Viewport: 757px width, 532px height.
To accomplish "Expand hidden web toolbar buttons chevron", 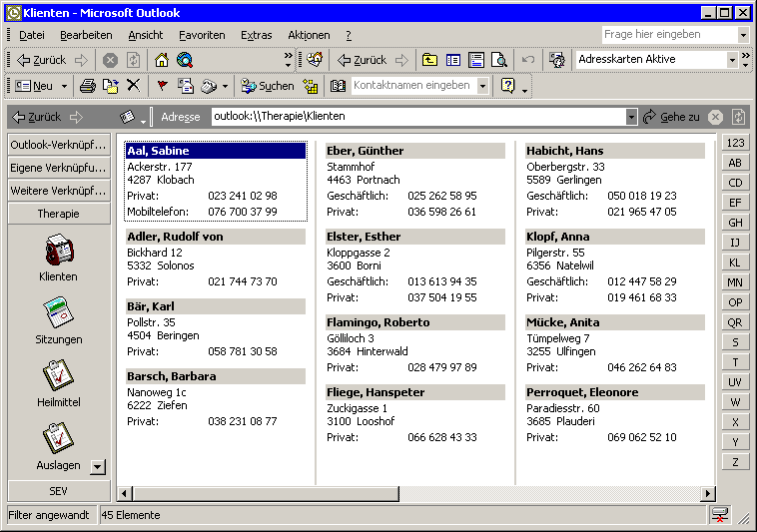I will click(x=289, y=60).
